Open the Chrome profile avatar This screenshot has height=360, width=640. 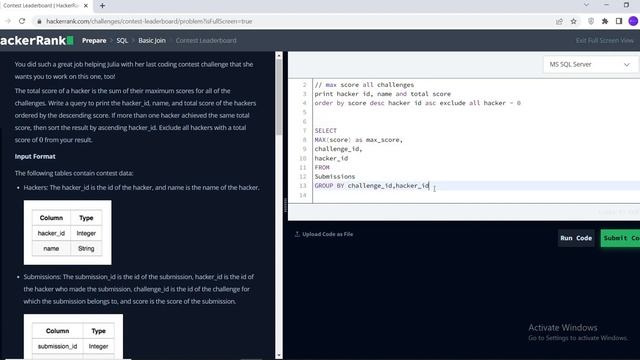coord(633,21)
